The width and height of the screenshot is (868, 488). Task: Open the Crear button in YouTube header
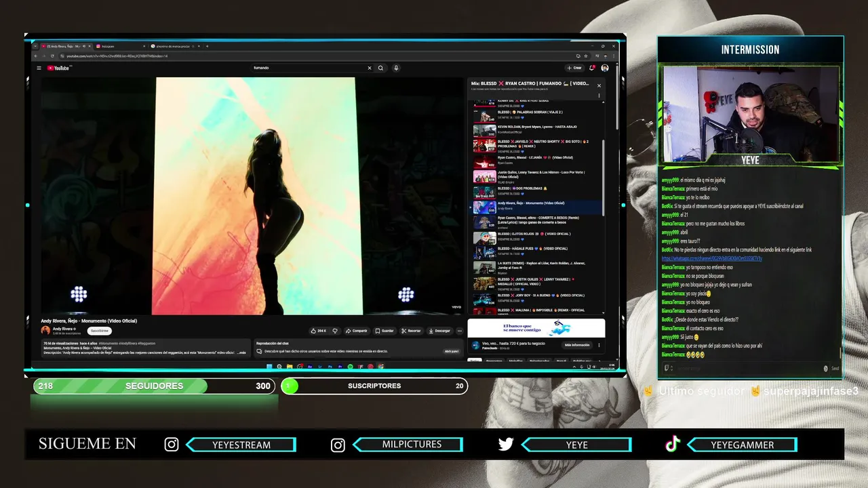click(574, 68)
